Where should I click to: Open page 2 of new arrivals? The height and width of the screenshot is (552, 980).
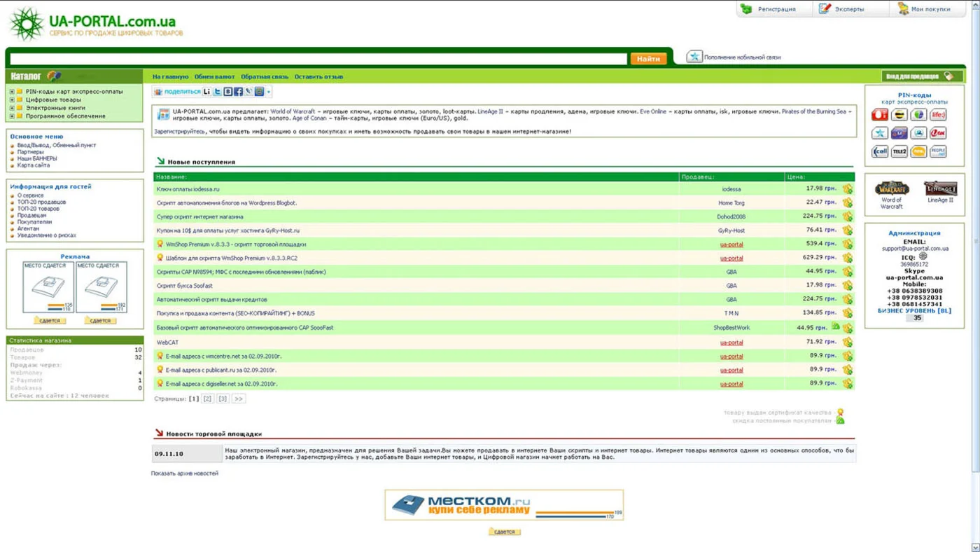click(207, 398)
